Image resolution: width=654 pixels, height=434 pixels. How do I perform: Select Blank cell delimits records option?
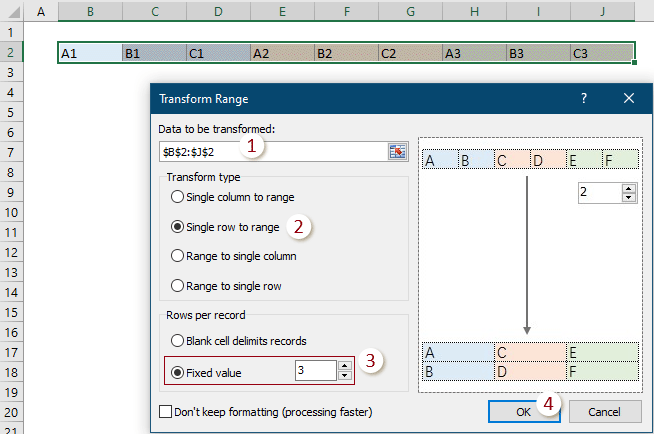tap(239, 341)
